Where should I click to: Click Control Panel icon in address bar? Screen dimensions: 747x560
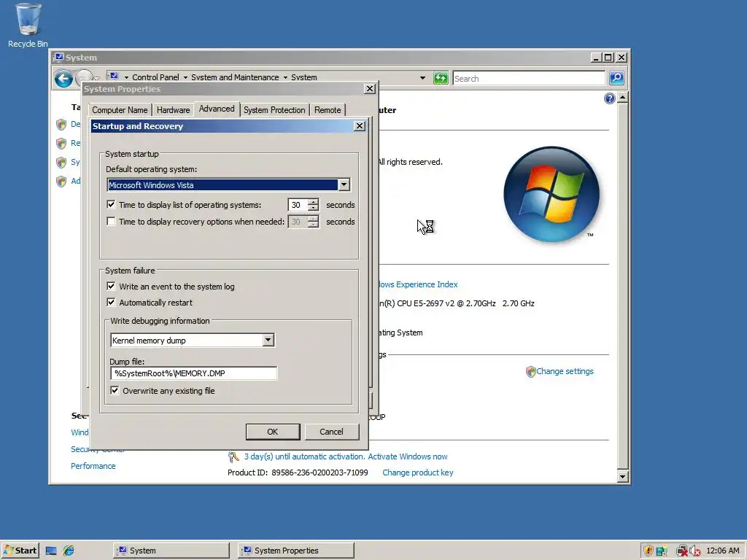pyautogui.click(x=113, y=76)
